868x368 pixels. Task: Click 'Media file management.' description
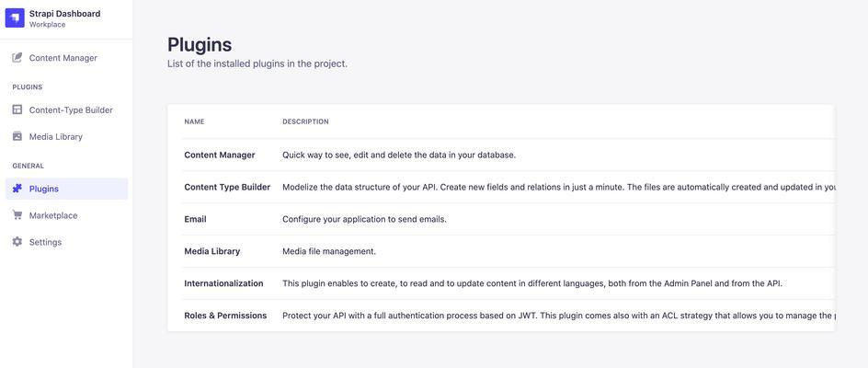329,251
